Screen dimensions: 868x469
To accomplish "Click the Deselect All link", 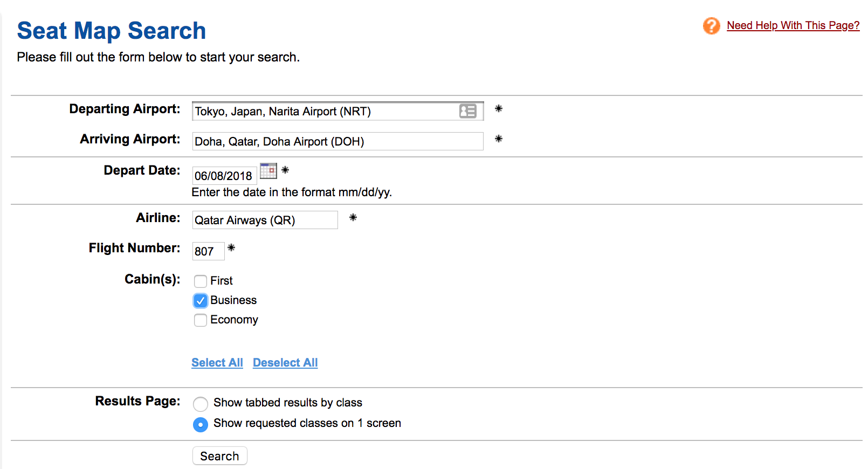I will 285,363.
